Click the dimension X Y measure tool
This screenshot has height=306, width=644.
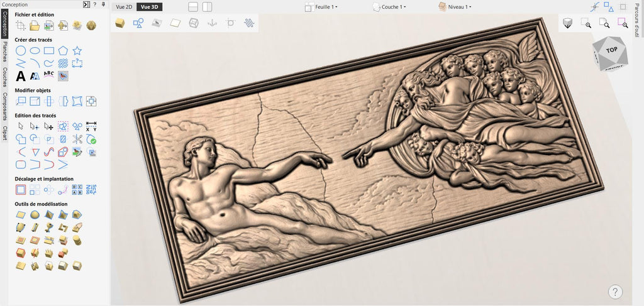tap(91, 126)
